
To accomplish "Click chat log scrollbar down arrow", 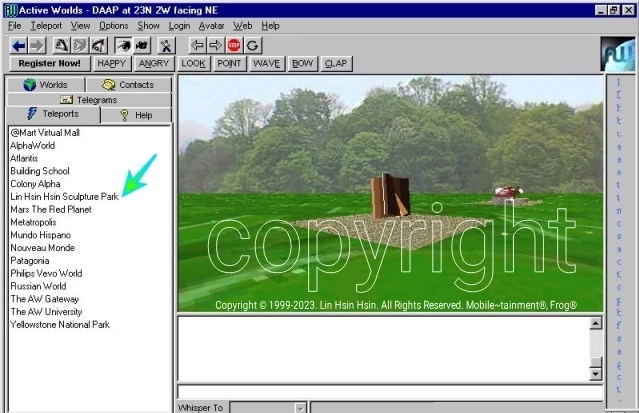I will [596, 373].
